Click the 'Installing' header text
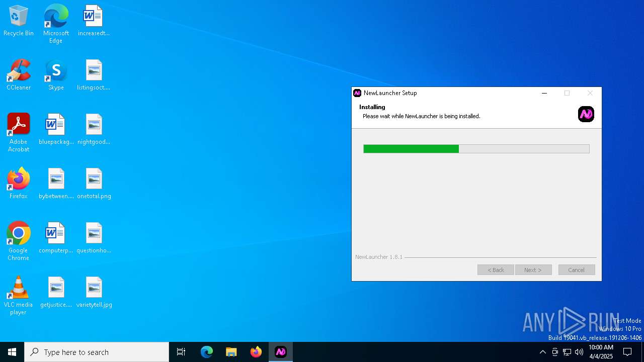Viewport: 644px width, 362px height. pyautogui.click(x=372, y=107)
